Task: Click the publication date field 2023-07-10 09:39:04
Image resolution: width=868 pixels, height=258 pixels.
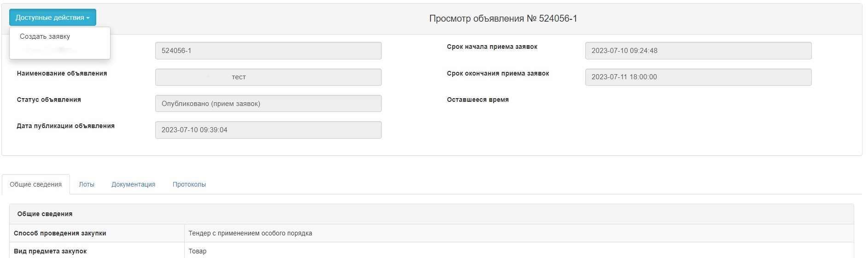Action: coord(268,130)
